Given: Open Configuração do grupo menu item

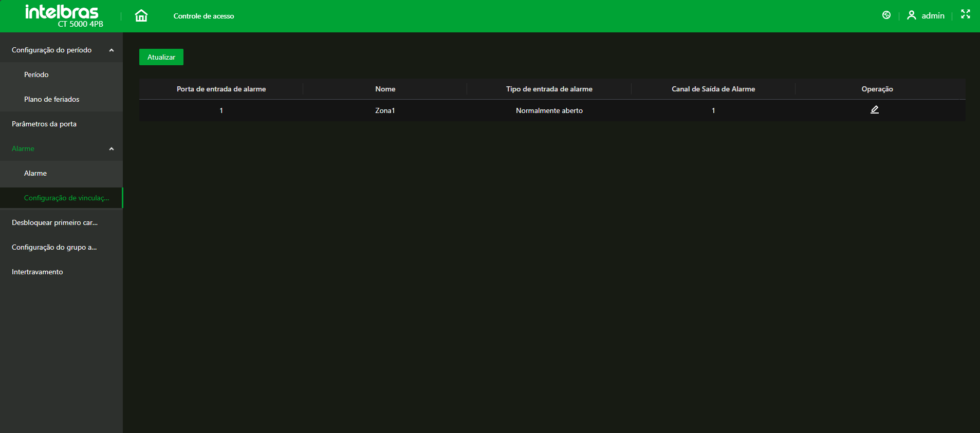Looking at the screenshot, I should point(54,248).
